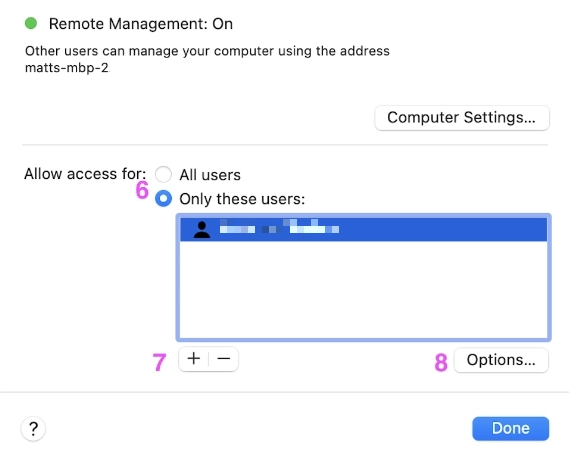Confirm changes with the Done button

[x=511, y=428]
